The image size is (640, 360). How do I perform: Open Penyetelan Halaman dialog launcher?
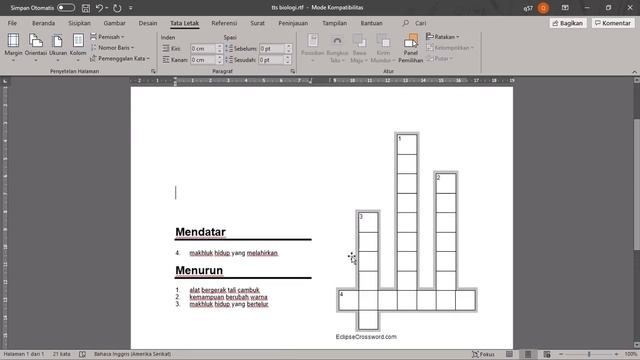[153, 71]
